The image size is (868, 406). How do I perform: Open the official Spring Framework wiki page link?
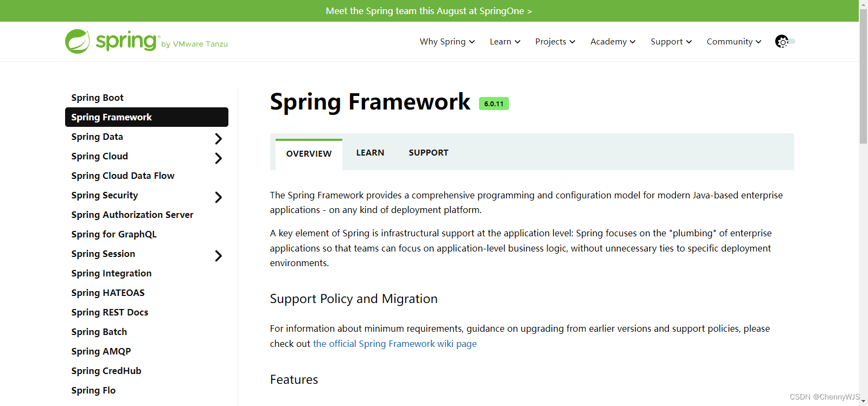tap(395, 344)
